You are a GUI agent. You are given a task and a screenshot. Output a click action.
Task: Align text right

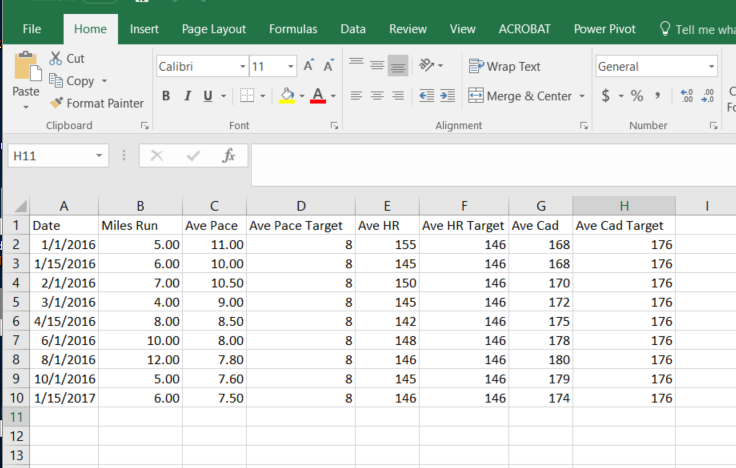tap(398, 96)
